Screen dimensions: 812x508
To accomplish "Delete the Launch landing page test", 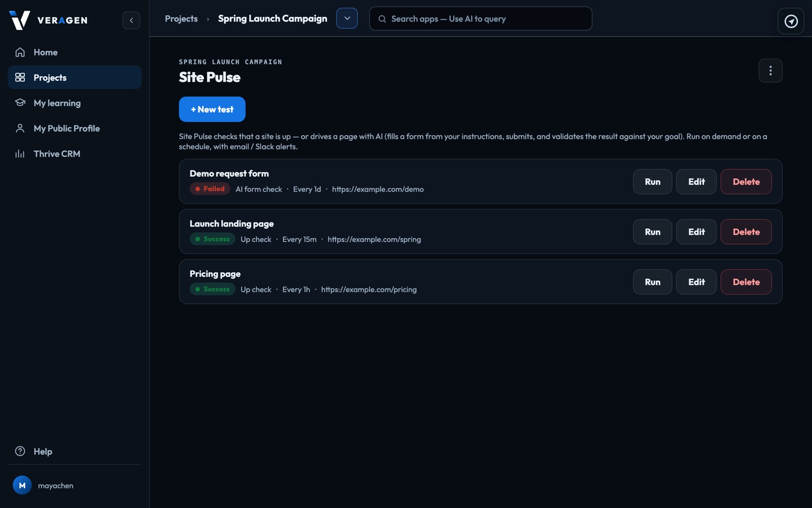I will pos(746,232).
